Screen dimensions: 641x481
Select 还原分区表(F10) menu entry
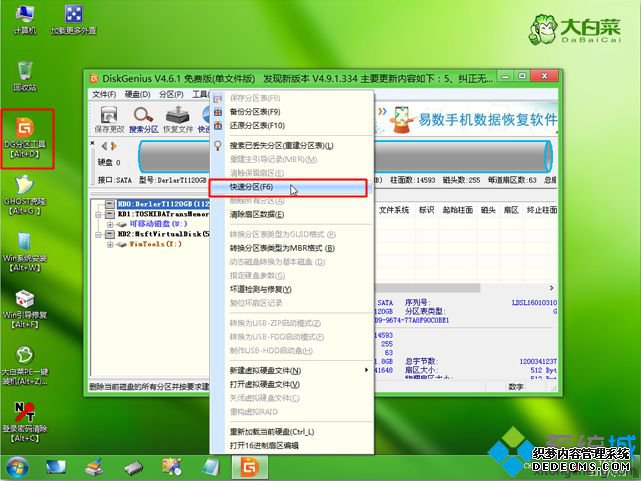292,125
